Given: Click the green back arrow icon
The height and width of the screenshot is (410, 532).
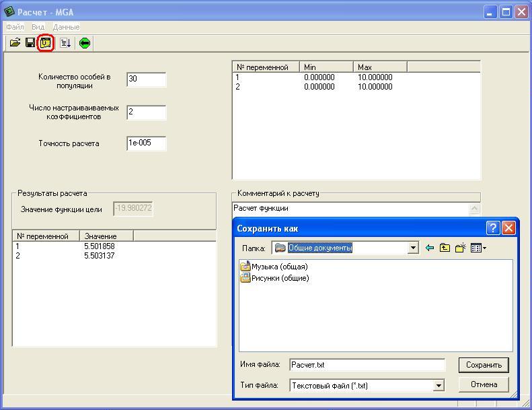Looking at the screenshot, I should 85,43.
